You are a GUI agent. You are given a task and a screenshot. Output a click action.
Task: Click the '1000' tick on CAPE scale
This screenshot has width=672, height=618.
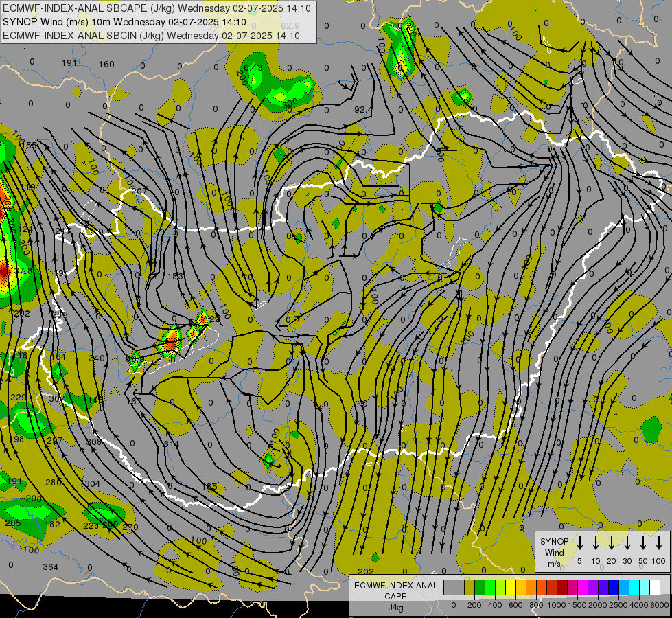(557, 605)
